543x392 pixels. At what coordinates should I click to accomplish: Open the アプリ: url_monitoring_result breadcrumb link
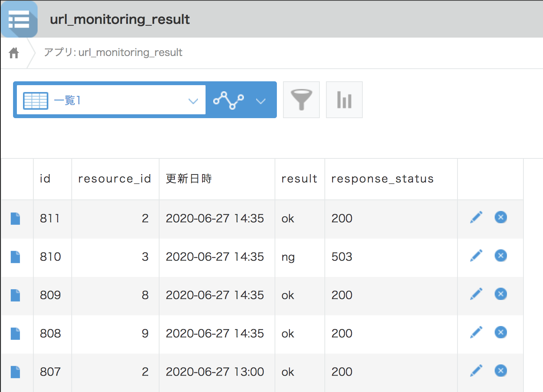point(113,52)
